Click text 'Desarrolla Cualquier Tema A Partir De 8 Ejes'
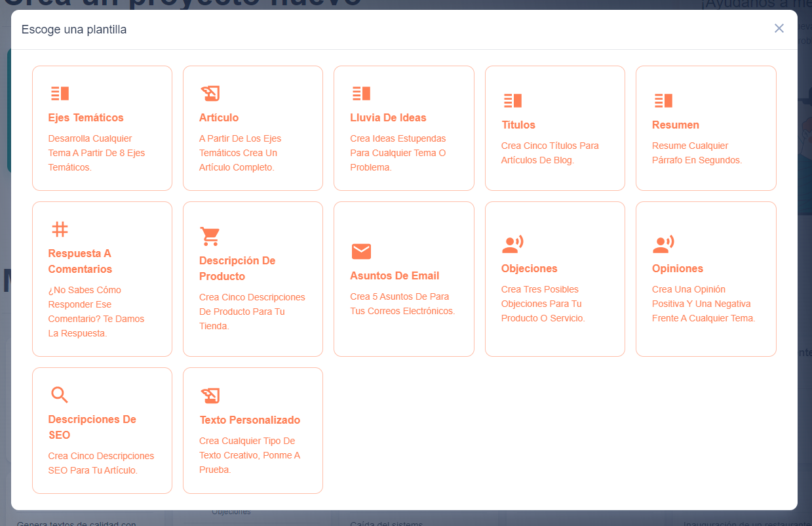 [x=96, y=146]
